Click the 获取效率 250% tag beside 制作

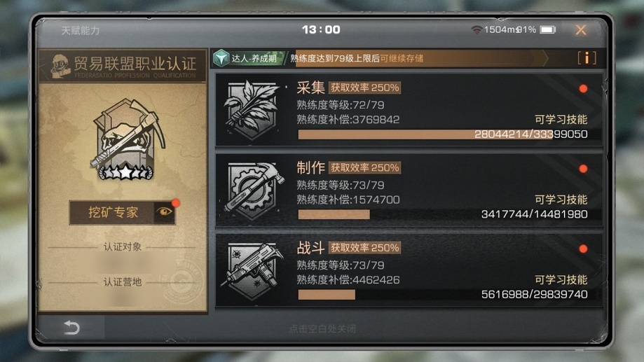coord(364,167)
